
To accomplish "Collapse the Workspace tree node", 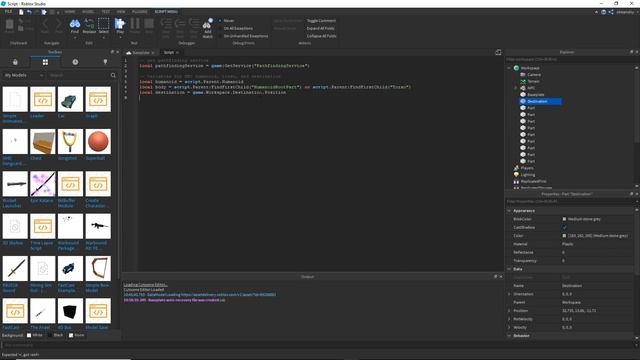I will click(x=509, y=68).
